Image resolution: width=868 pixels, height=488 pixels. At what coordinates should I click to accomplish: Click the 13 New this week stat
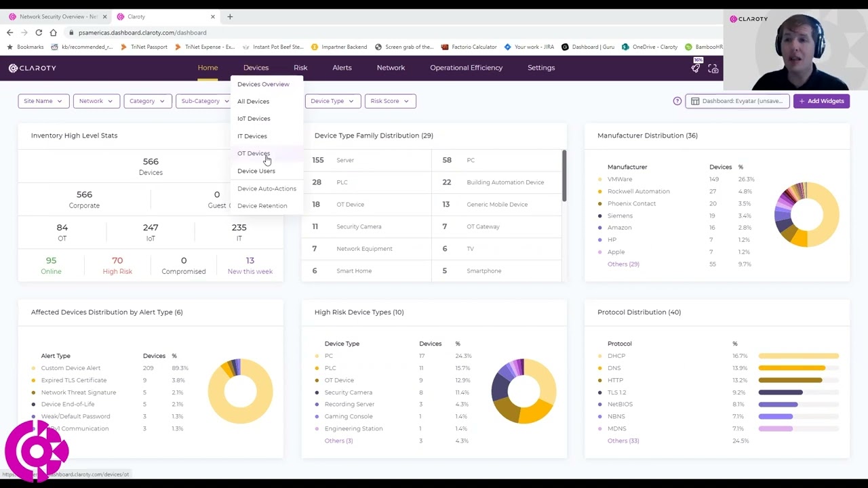[x=250, y=265]
